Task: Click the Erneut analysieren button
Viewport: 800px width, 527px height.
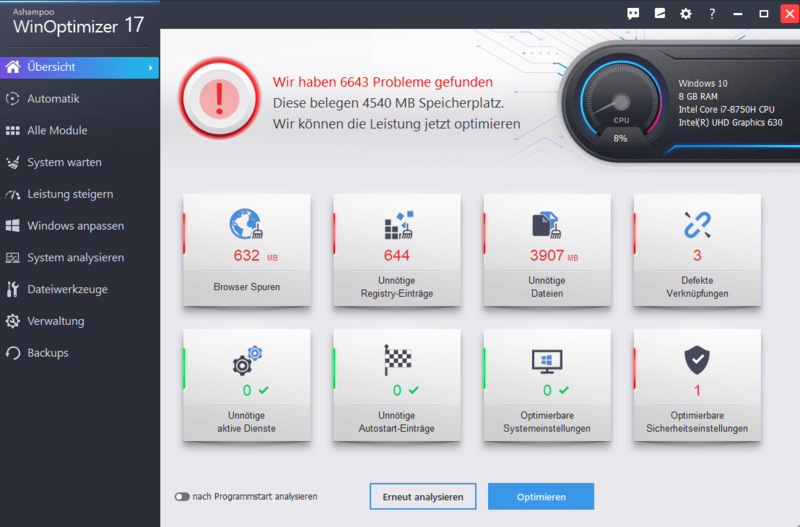Action: point(423,496)
